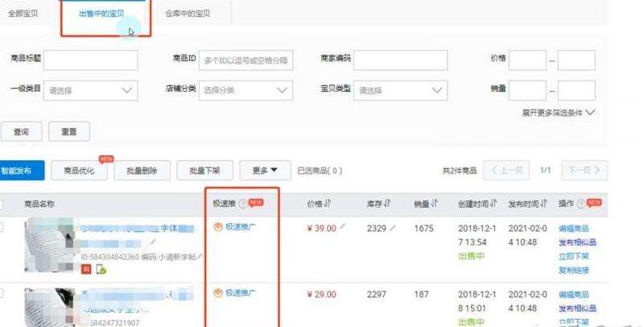644x327 pixels.
Task: Click the pencil edit icon beside ¥39.00 price
Action: (343, 228)
